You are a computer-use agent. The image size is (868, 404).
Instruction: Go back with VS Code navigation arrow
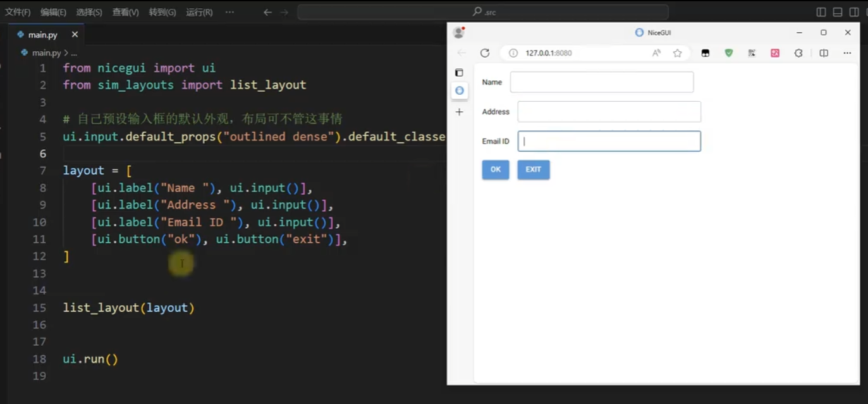[267, 12]
